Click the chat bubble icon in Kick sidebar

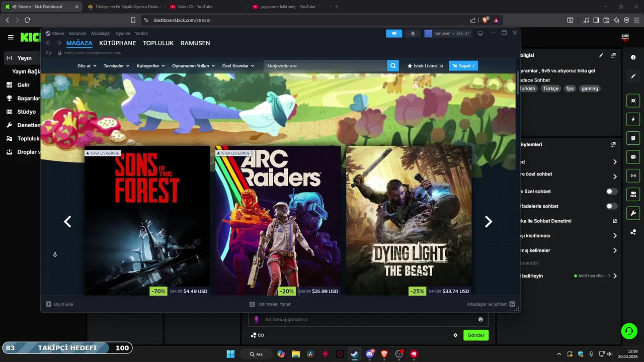pyautogui.click(x=633, y=157)
